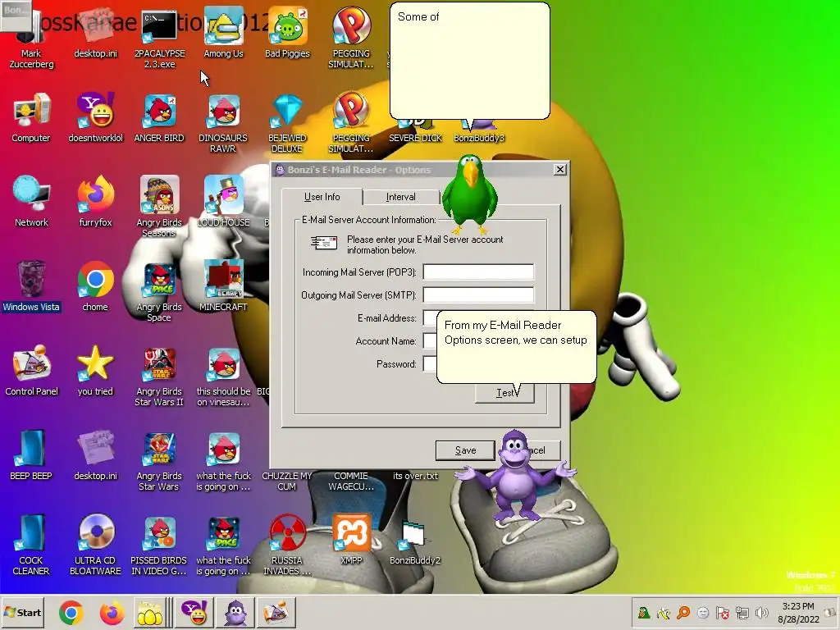Open the Action Center flag tray icon
This screenshot has height=630, width=840.
[722, 612]
